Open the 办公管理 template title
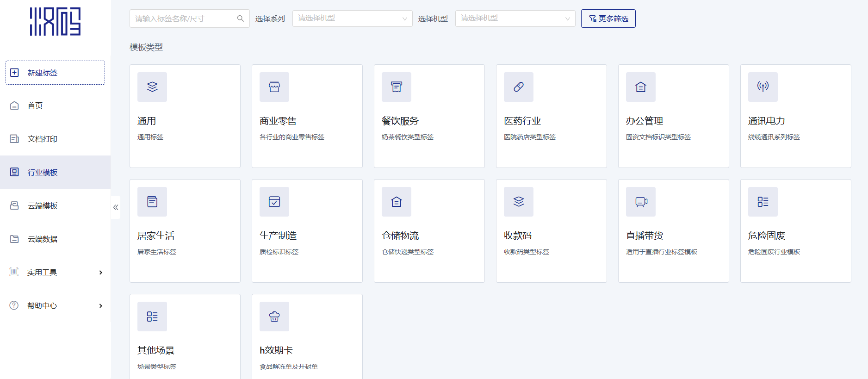This screenshot has height=379, width=868. pyautogui.click(x=645, y=121)
